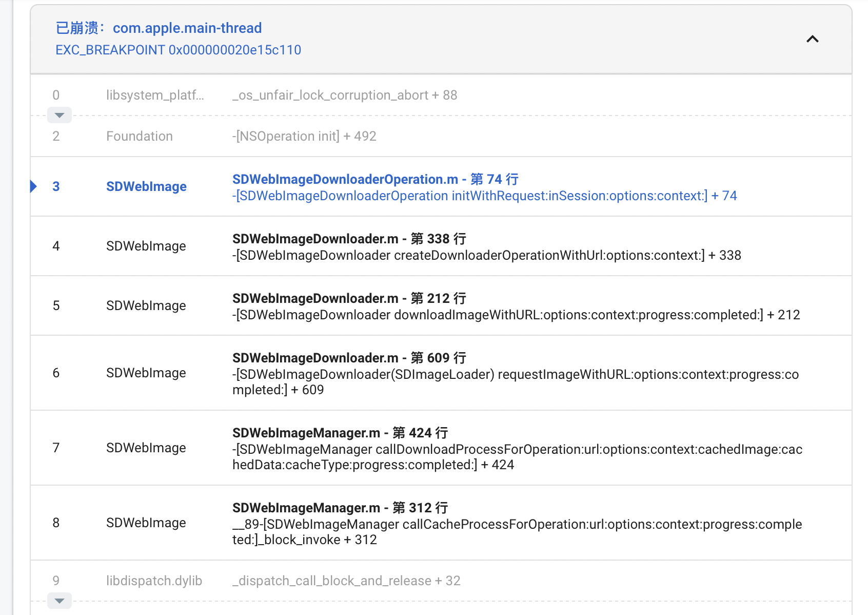Image resolution: width=868 pixels, height=615 pixels.
Task: Expand hidden frames below frame 0
Action: pyautogui.click(x=59, y=115)
